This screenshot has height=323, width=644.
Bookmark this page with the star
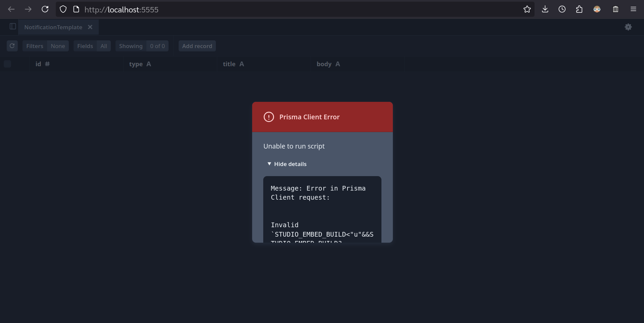click(x=527, y=9)
